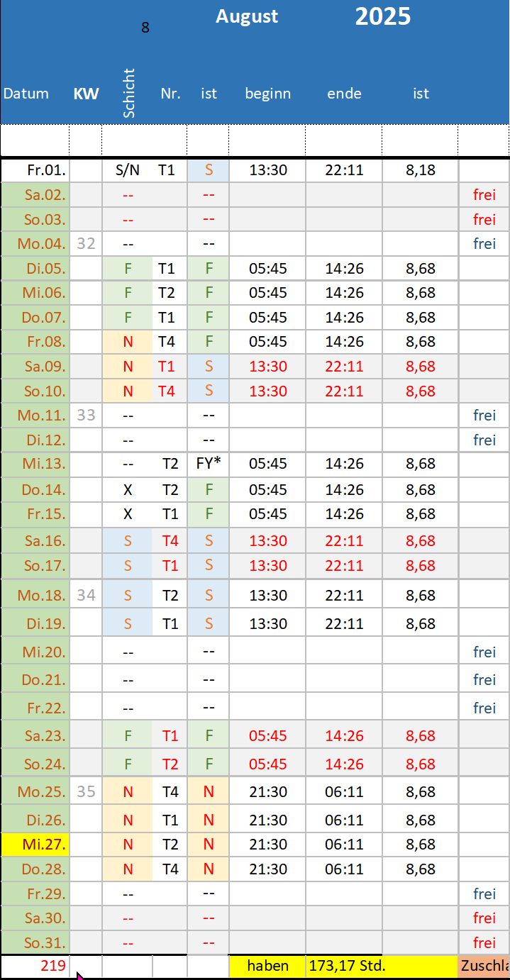Select the "8,18" hours cell
The height and width of the screenshot is (980, 510).
click(421, 170)
